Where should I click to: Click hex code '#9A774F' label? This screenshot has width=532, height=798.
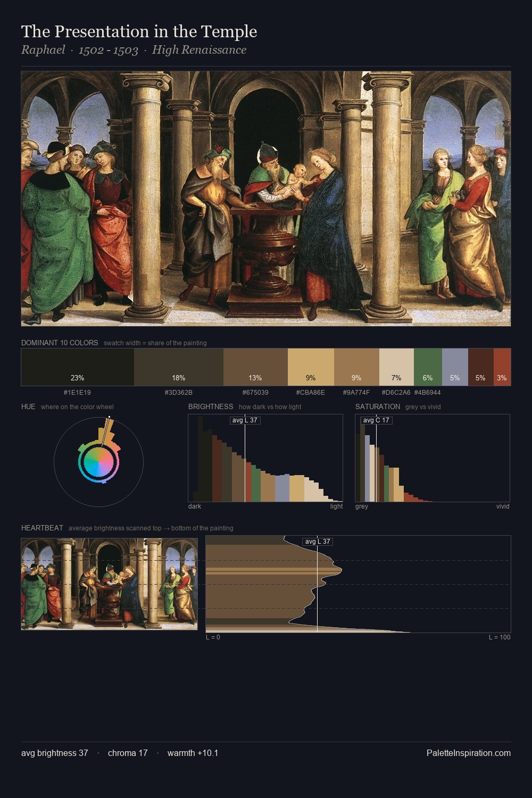(x=356, y=393)
